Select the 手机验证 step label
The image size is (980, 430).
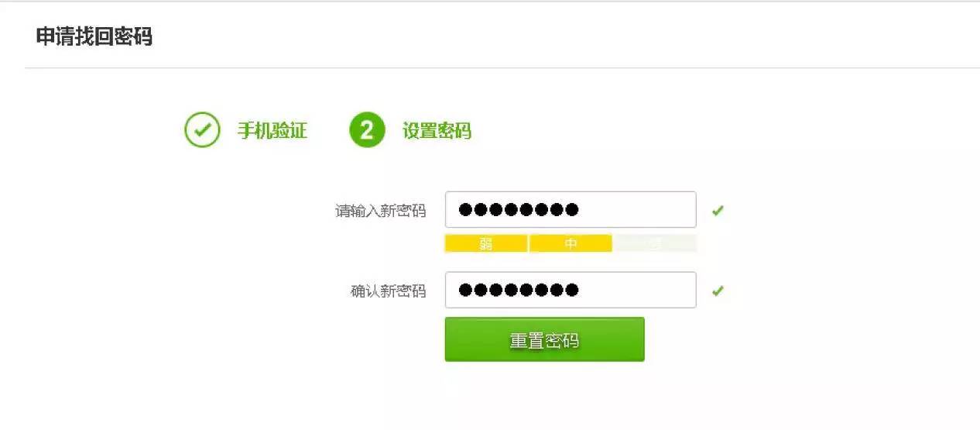coord(272,131)
